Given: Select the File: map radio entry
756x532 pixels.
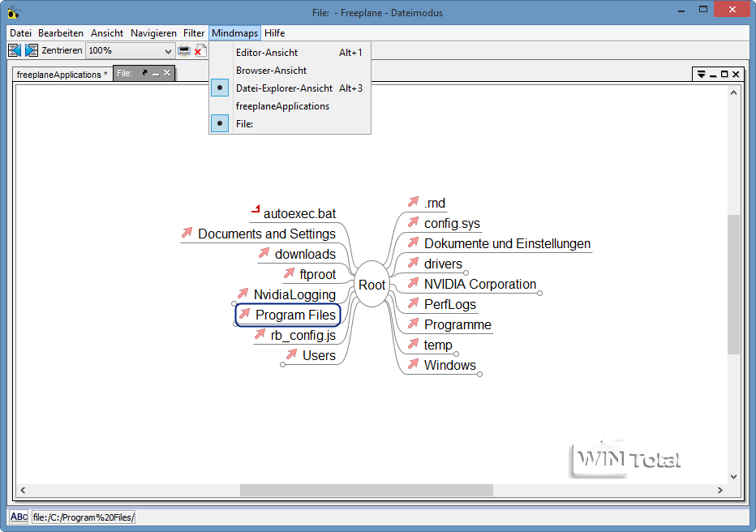Looking at the screenshot, I should click(x=220, y=123).
